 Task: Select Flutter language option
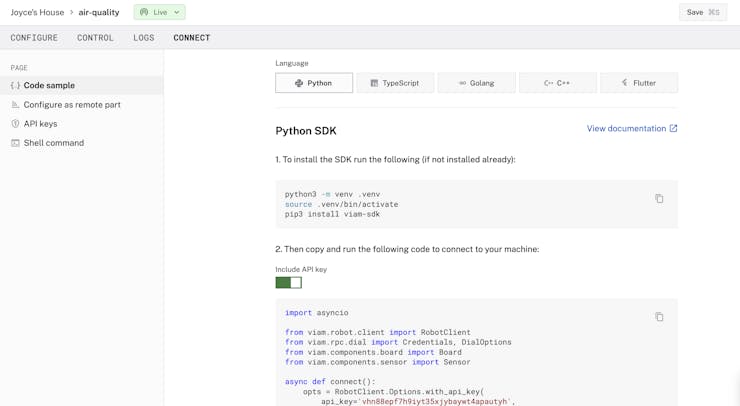click(639, 83)
